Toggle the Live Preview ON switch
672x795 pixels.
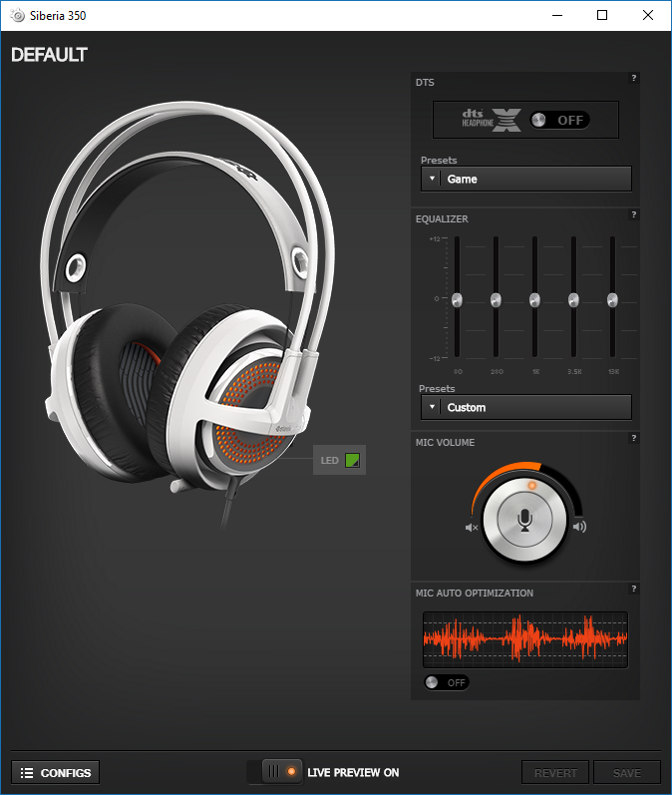click(x=274, y=772)
